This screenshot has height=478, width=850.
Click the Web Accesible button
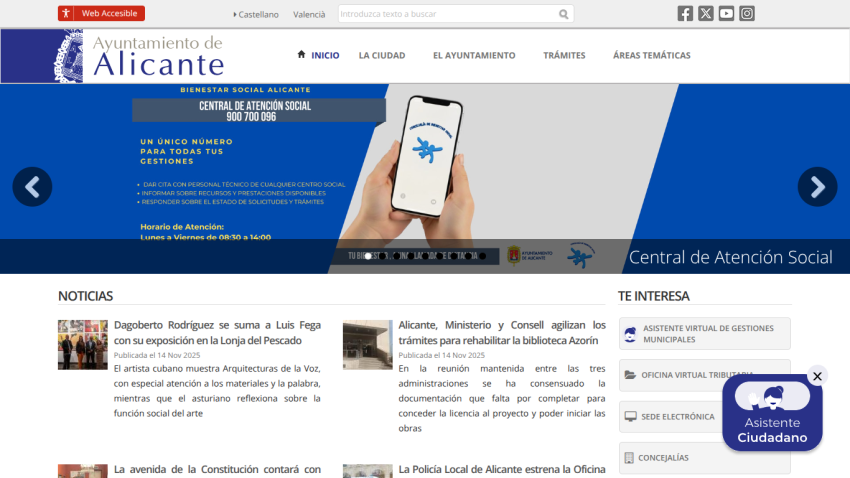pyautogui.click(x=101, y=13)
